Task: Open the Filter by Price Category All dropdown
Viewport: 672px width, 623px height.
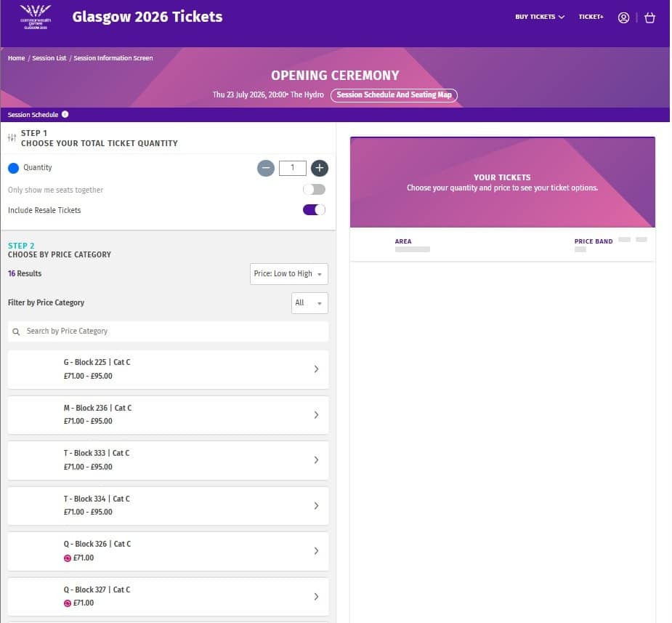Action: coord(309,303)
